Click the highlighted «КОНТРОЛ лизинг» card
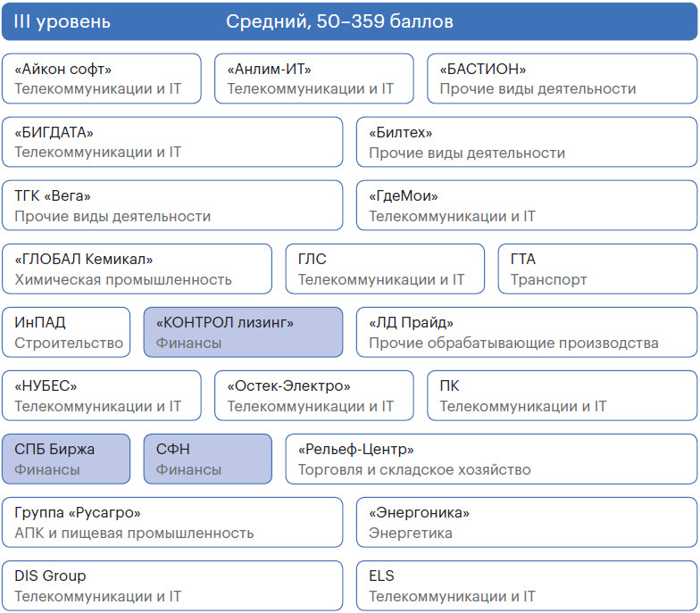 [x=243, y=332]
